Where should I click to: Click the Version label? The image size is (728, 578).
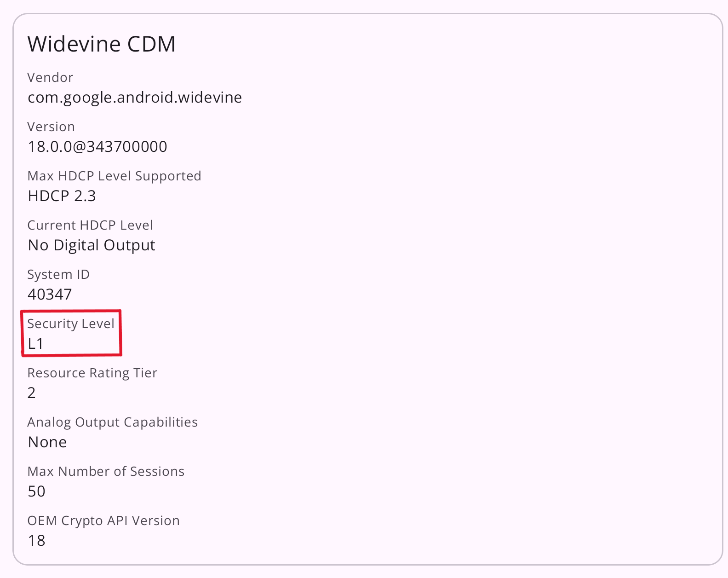click(x=51, y=127)
